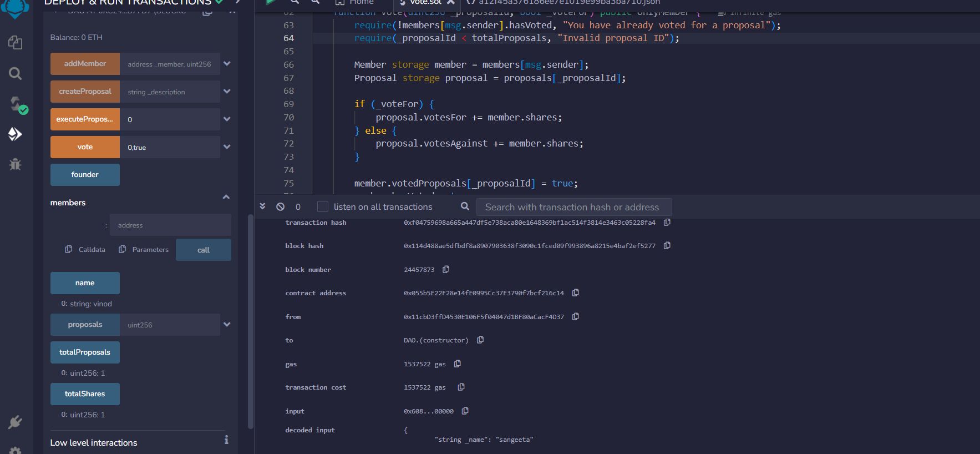
Task: Copy the block hash value
Action: 667,245
